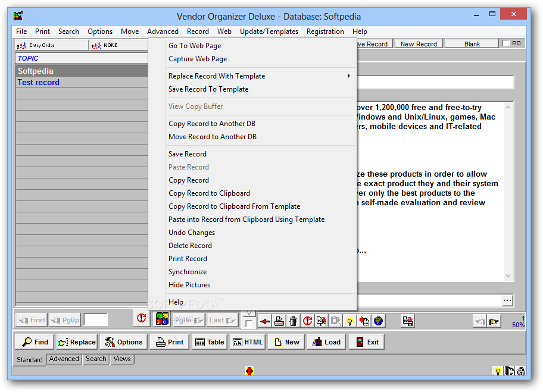543x392 pixels.
Task: Click the HTML button
Action: tap(248, 342)
